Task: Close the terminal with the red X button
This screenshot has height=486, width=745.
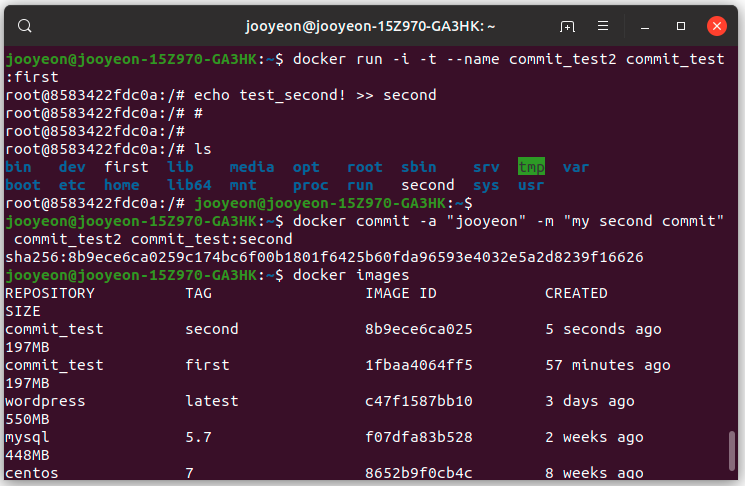Action: [x=716, y=26]
